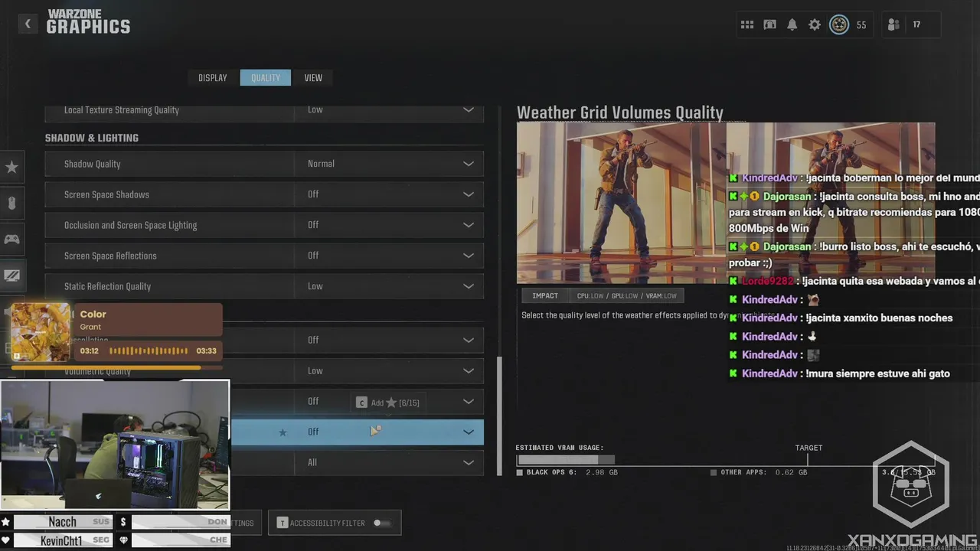The height and width of the screenshot is (551, 980).
Task: Expand the Shadow Quality dropdown
Action: coord(468,164)
